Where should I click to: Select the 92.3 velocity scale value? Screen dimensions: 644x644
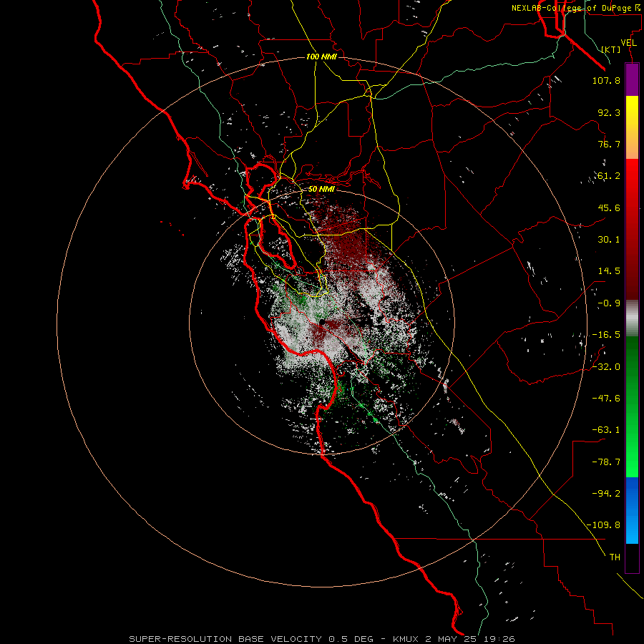click(x=609, y=112)
